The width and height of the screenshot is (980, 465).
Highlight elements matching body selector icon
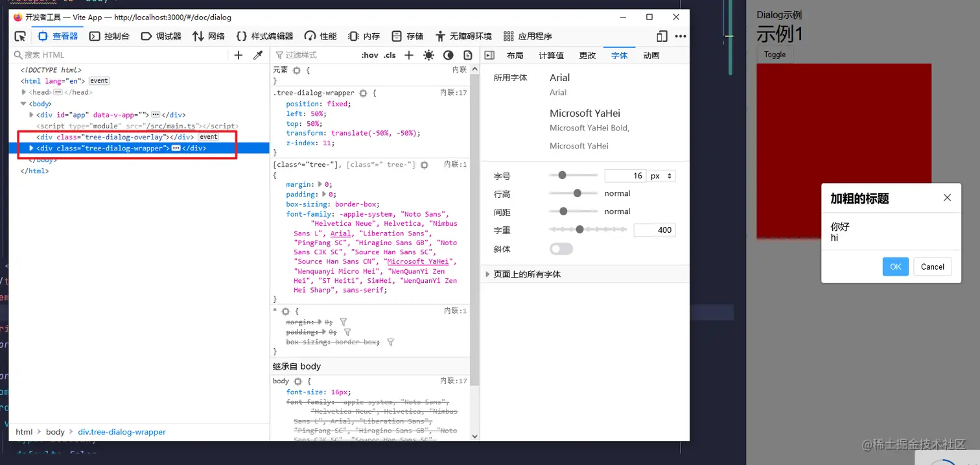click(297, 381)
